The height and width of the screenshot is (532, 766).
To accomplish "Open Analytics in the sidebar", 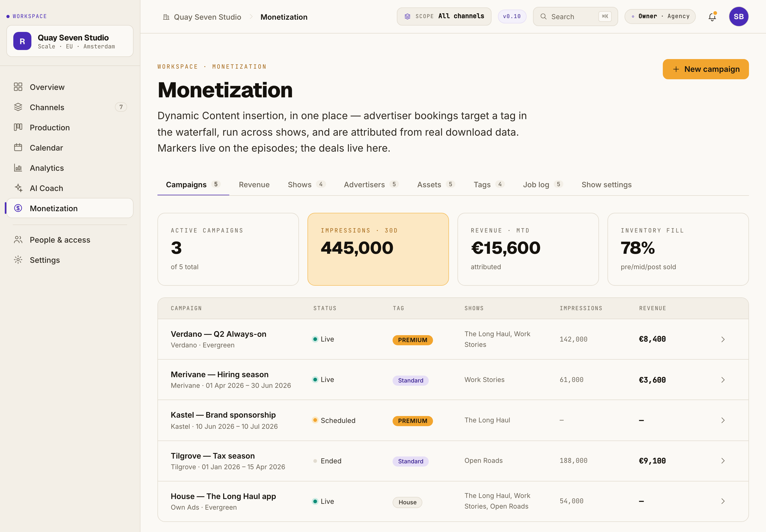I will click(x=70, y=168).
